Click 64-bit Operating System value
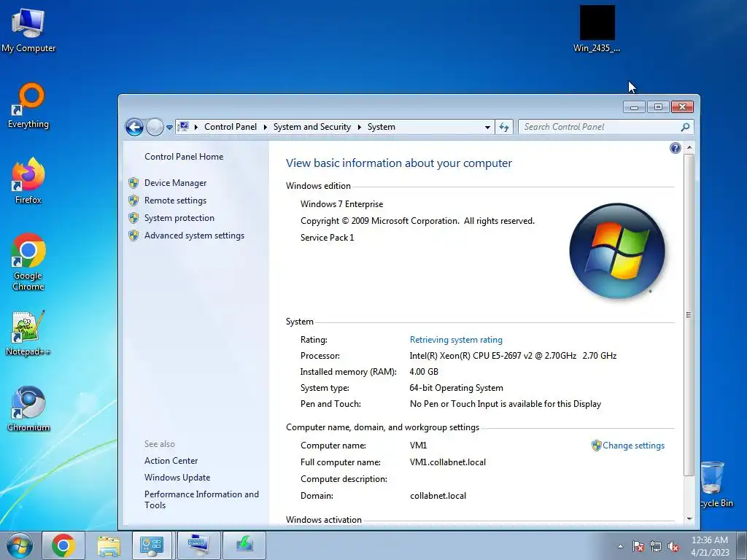This screenshot has height=560, width=747. [457, 388]
